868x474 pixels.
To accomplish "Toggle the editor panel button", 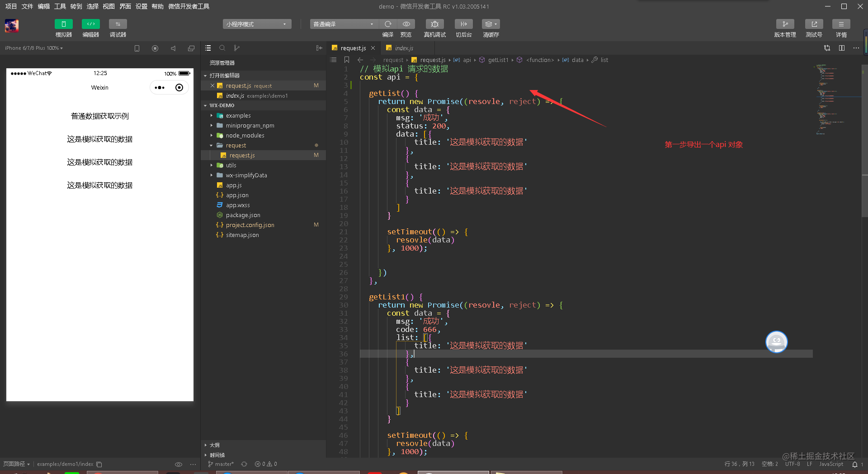I will [91, 24].
